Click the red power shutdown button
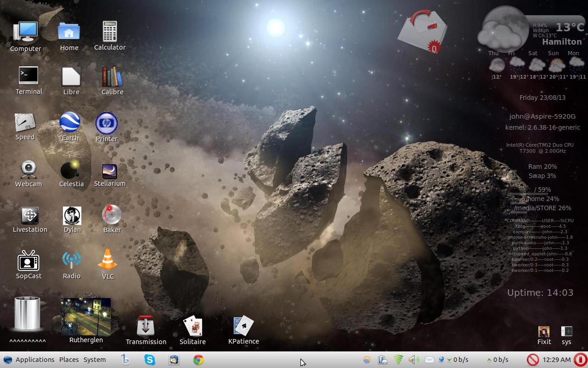588x368 pixels. pyautogui.click(x=580, y=360)
